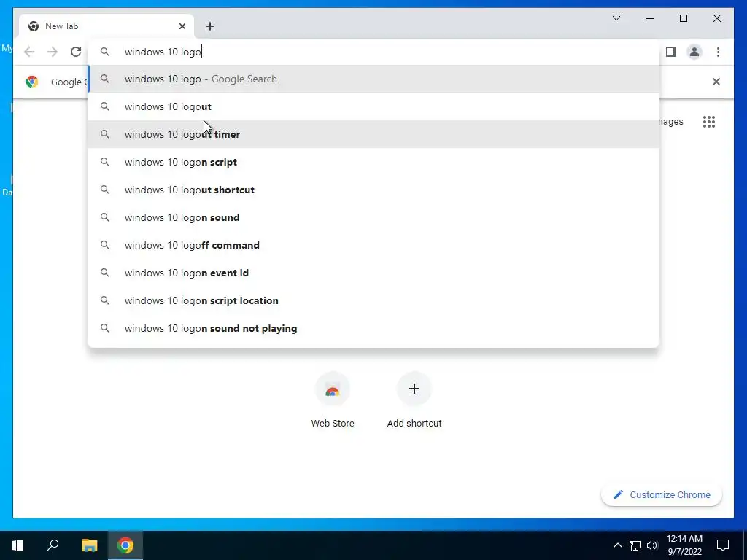Close the Chrome window
This screenshot has height=560, width=747.
(716, 18)
